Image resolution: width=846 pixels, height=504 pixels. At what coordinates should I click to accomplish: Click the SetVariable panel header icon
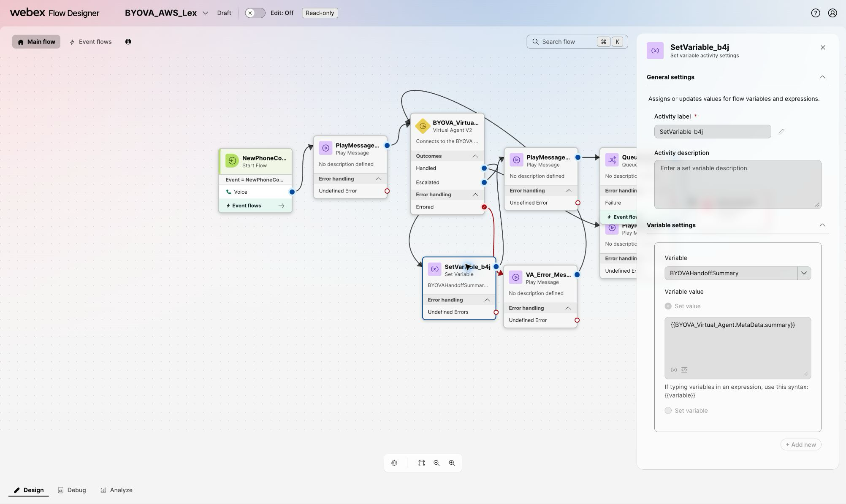[x=655, y=51]
